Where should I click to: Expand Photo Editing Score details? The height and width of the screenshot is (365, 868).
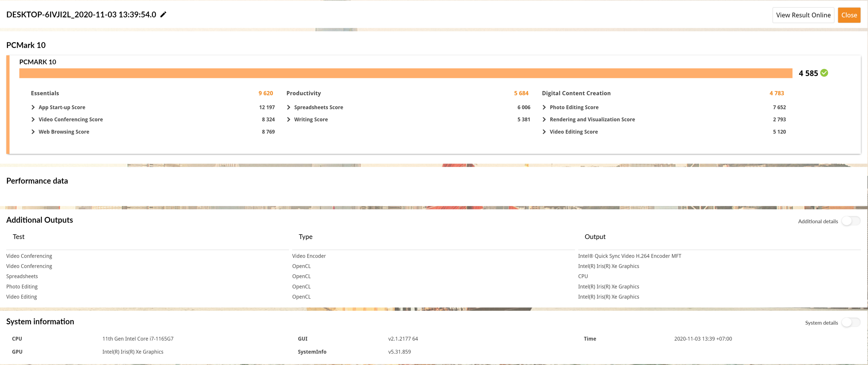click(544, 107)
